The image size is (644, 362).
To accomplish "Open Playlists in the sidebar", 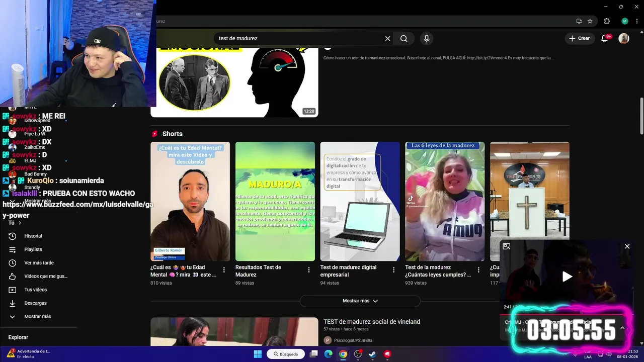I will (x=33, y=249).
